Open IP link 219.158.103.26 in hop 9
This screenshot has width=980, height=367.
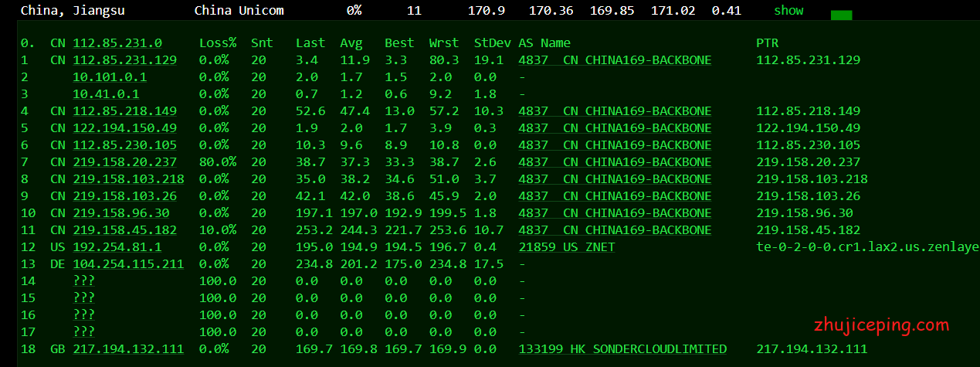(124, 196)
